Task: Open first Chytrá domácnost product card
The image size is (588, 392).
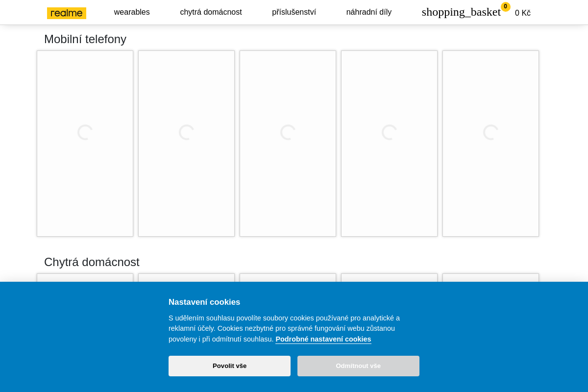Action: click(x=85, y=278)
